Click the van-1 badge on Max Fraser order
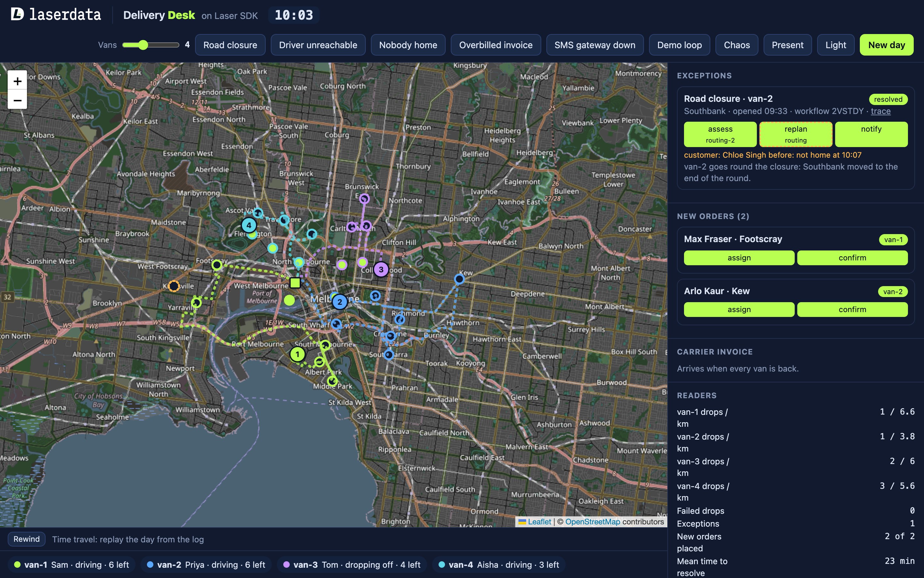The width and height of the screenshot is (924, 578). (x=893, y=240)
